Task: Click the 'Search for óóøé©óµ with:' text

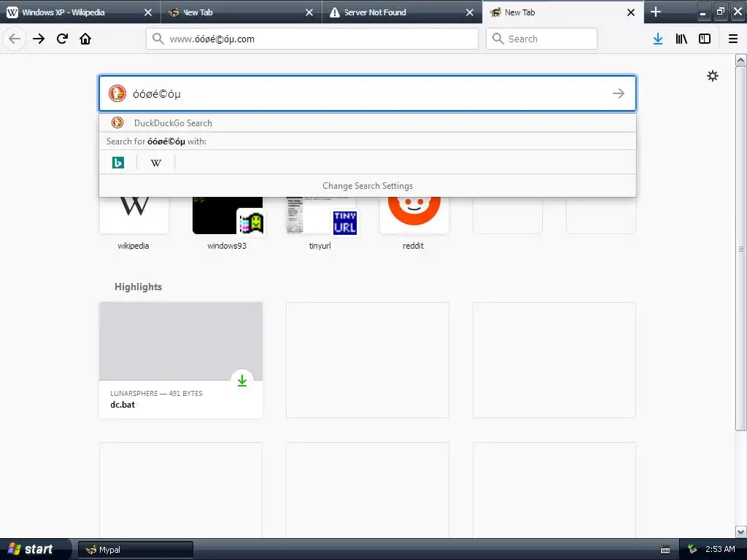Action: (156, 141)
